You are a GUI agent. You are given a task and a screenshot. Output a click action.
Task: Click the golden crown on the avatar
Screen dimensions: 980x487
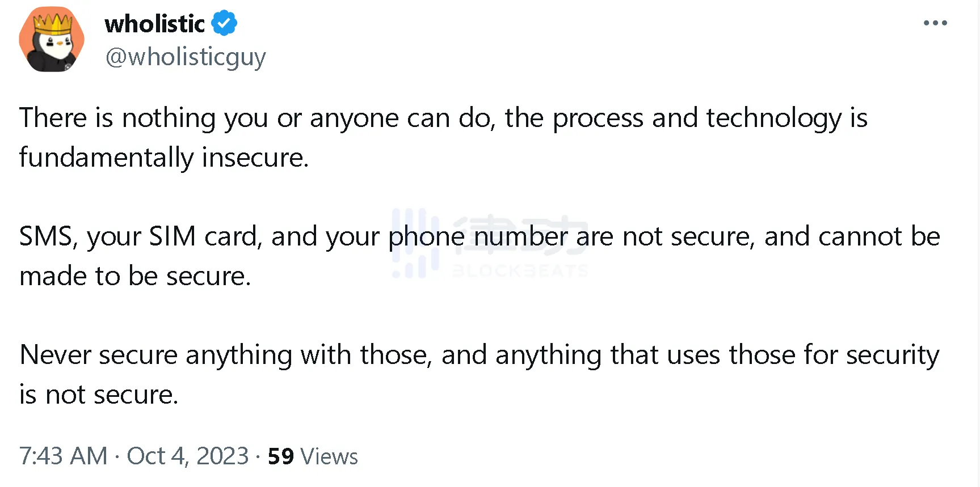click(x=53, y=23)
